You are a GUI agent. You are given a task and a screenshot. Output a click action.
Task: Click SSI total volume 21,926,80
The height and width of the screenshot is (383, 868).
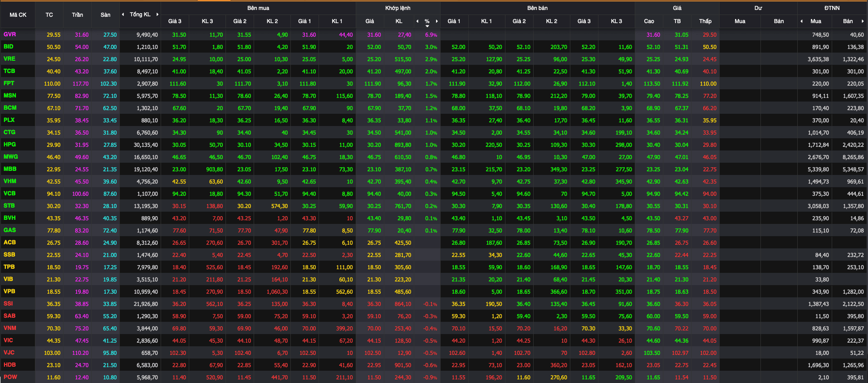[x=146, y=304]
